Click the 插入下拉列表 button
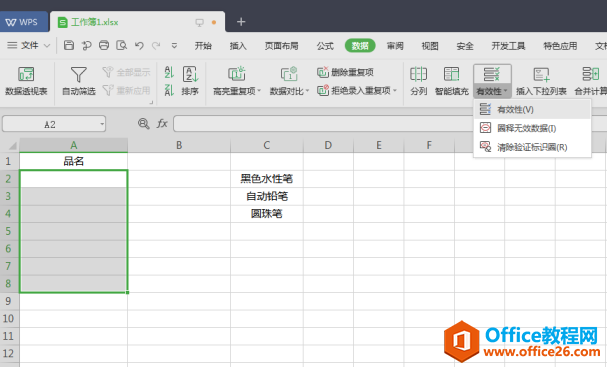This screenshot has width=607, height=369. pyautogui.click(x=541, y=81)
